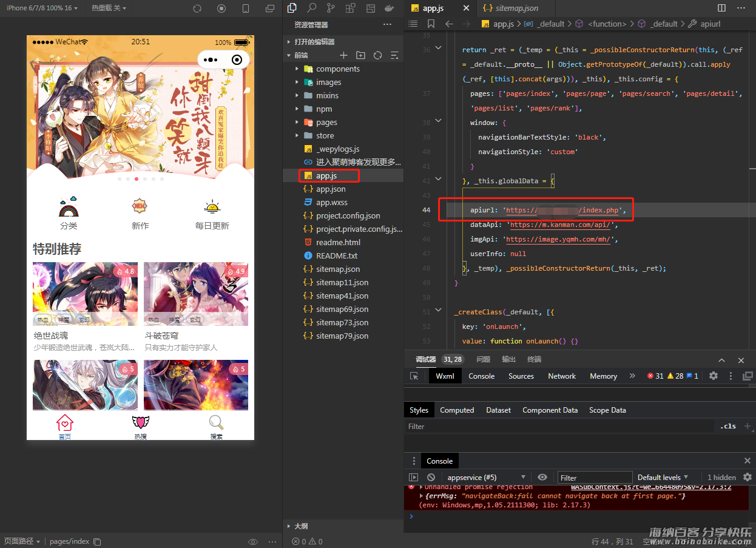Open the console settings gear icon
Screen dimensions: 756x548
coord(748,478)
